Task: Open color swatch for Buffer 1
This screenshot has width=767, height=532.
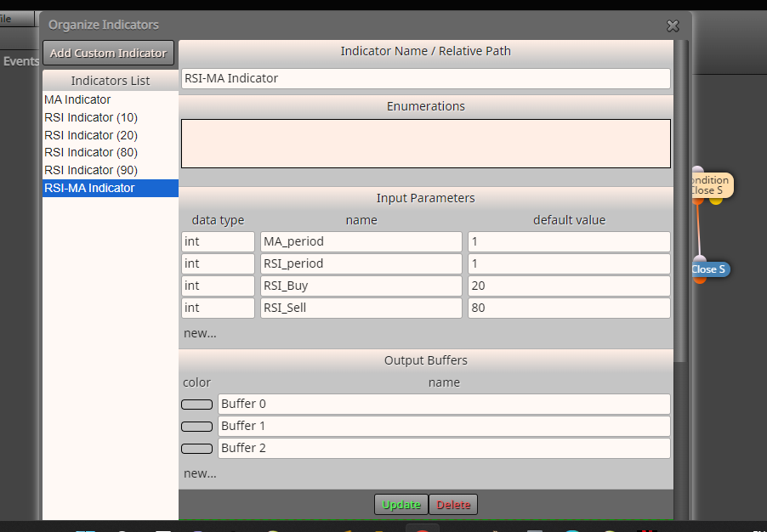Action: [x=196, y=427]
